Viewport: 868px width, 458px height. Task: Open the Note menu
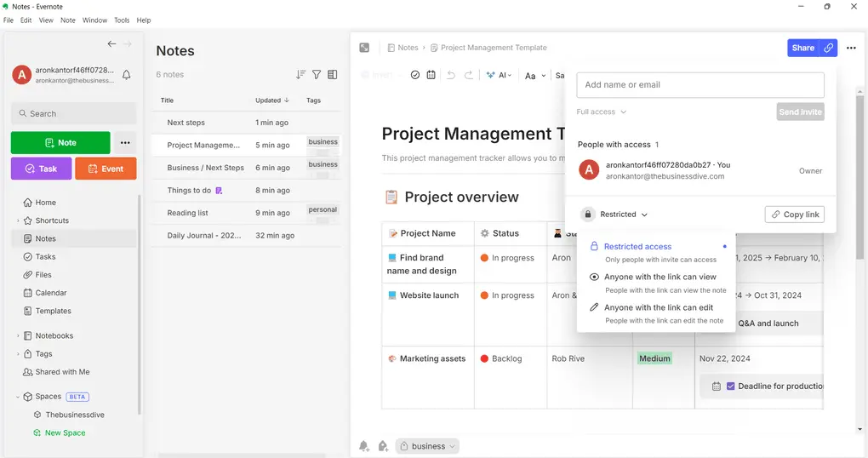[67, 20]
